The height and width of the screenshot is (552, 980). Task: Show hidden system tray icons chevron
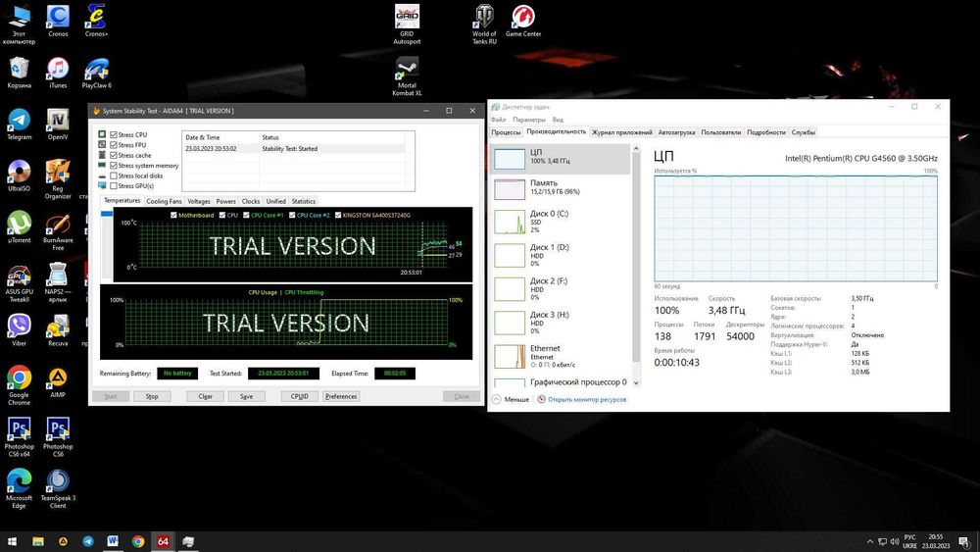click(869, 541)
